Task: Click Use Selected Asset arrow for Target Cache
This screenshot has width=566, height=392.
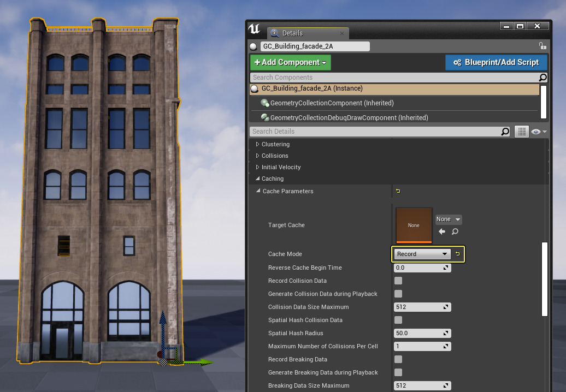Action: click(442, 231)
